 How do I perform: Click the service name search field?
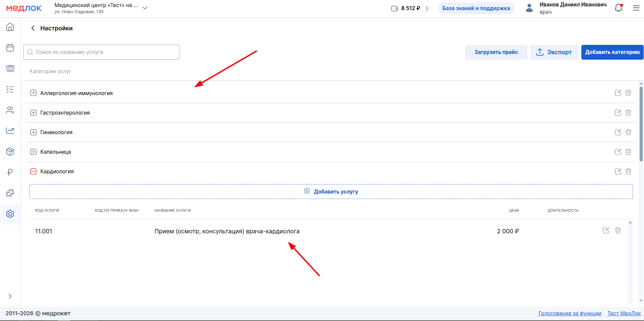pos(101,52)
